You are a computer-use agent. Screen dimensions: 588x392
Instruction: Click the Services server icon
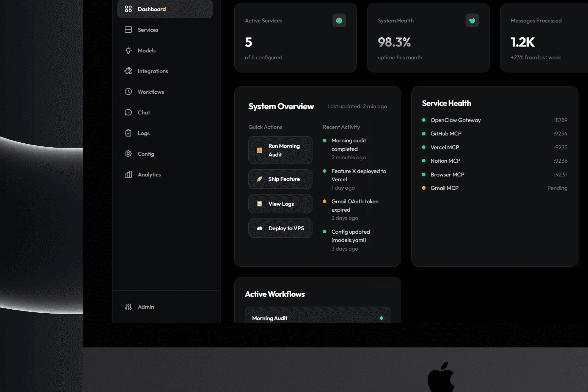click(128, 30)
